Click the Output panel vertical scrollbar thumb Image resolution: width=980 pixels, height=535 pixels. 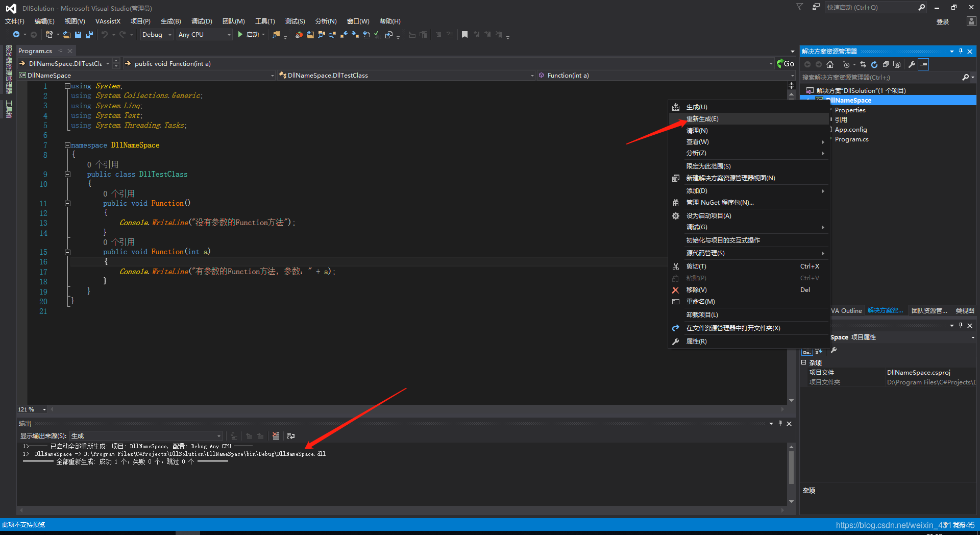(x=791, y=467)
